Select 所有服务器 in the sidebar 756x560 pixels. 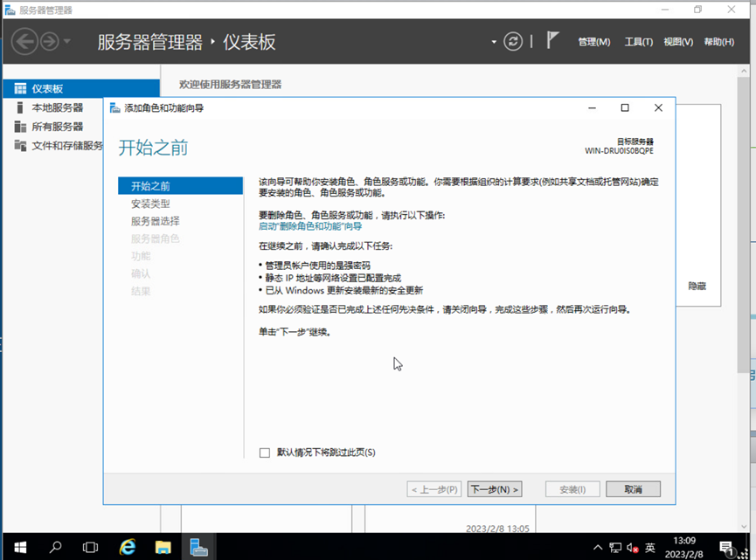(x=58, y=127)
